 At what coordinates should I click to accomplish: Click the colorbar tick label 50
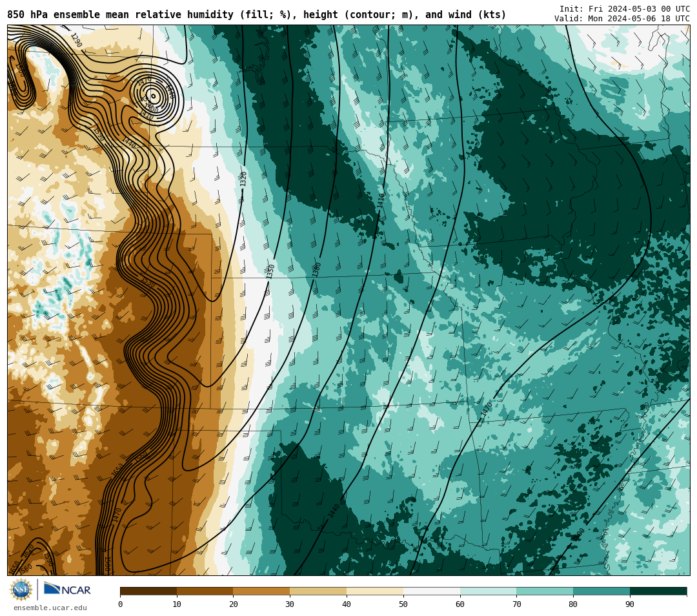click(x=403, y=604)
